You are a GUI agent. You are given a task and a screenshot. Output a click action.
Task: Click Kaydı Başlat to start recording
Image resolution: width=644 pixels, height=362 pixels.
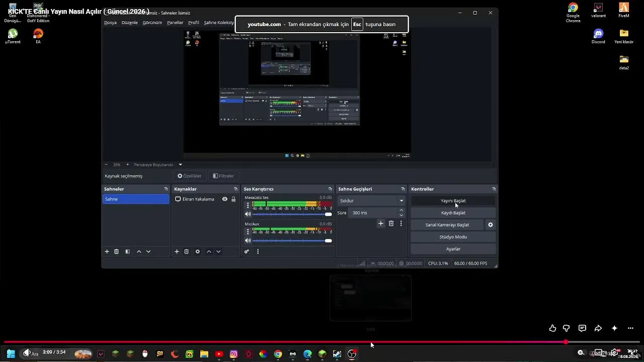click(x=453, y=213)
